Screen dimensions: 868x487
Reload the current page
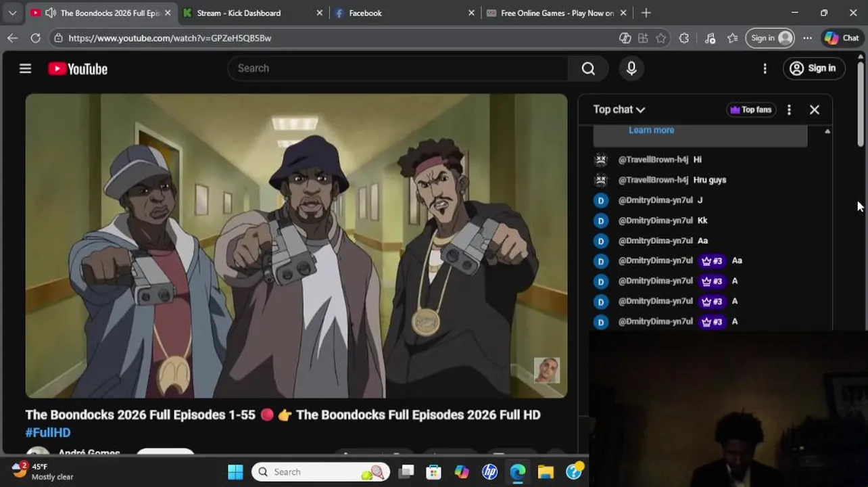[35, 38]
